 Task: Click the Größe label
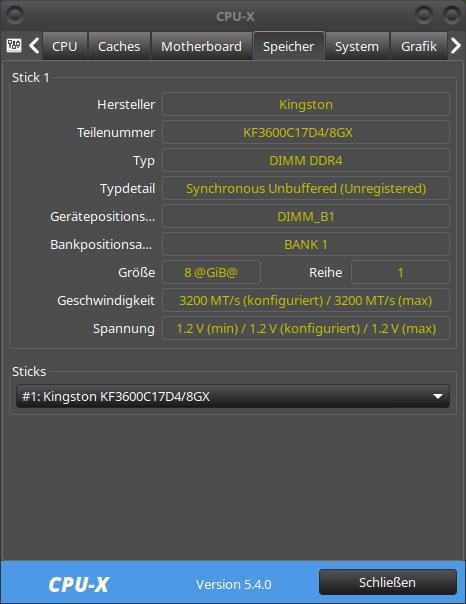[136, 272]
